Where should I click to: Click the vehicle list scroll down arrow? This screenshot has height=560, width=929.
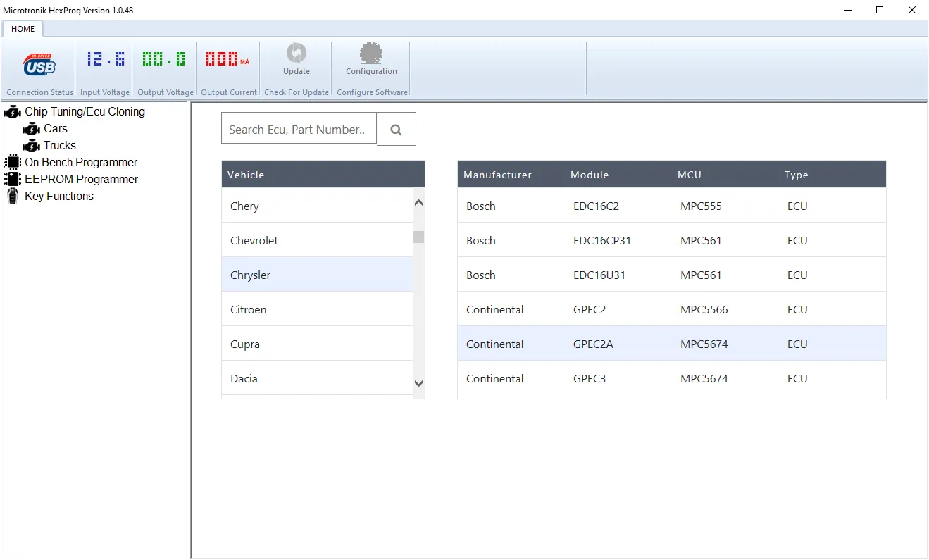[419, 383]
